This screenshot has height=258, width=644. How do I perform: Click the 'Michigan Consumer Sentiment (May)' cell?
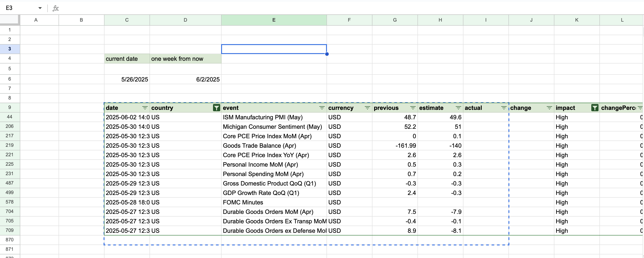click(274, 127)
